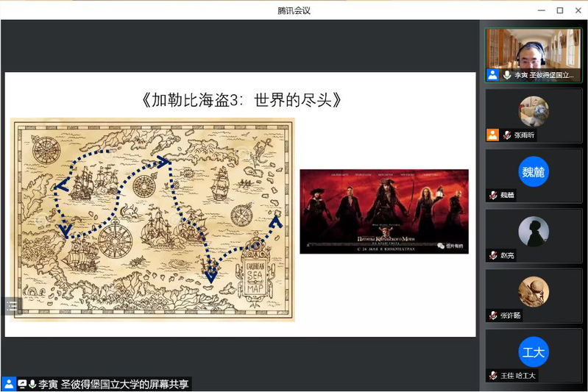Click the screen sharing icon in the bottom status bar

[x=22, y=384]
